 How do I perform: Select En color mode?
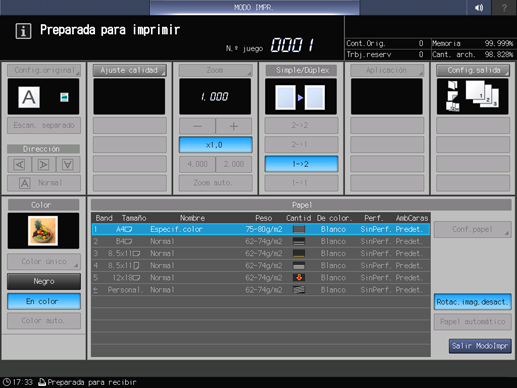tap(44, 301)
